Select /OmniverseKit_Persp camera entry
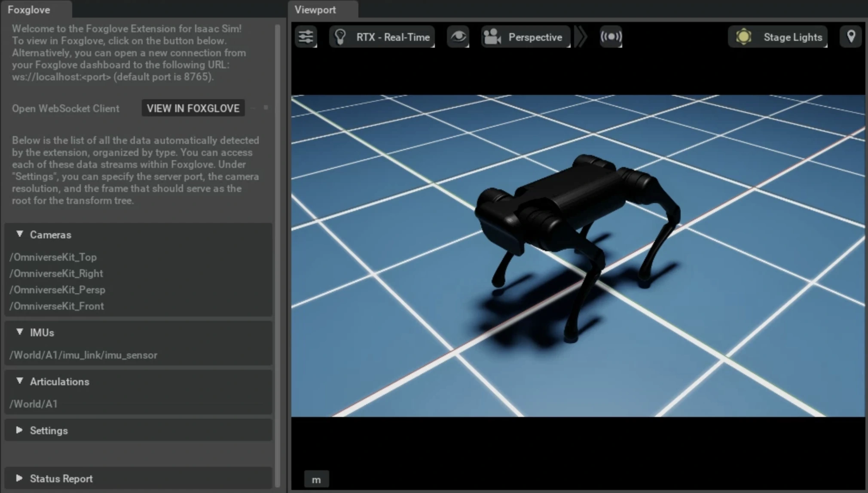Viewport: 868px width, 493px height. click(58, 290)
